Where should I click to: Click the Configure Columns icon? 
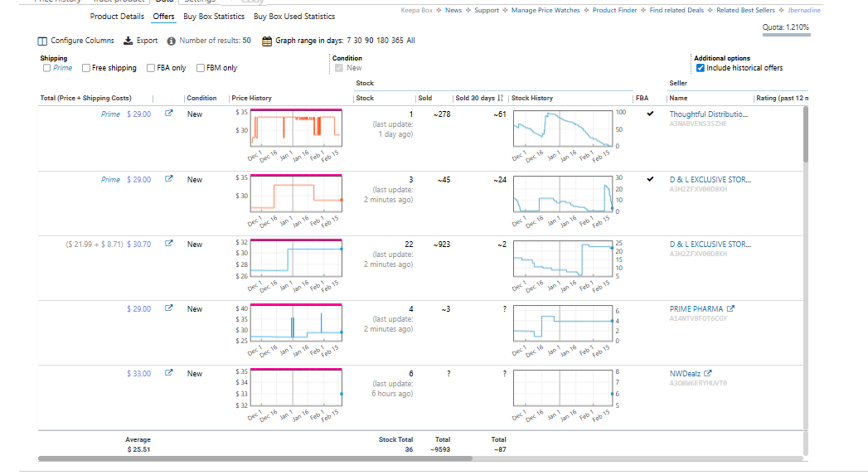click(43, 41)
